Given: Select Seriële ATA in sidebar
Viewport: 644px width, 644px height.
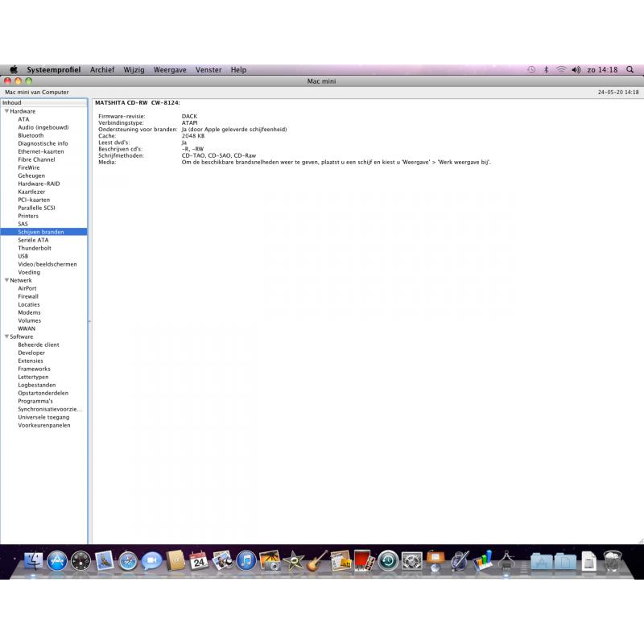Looking at the screenshot, I should (x=33, y=240).
